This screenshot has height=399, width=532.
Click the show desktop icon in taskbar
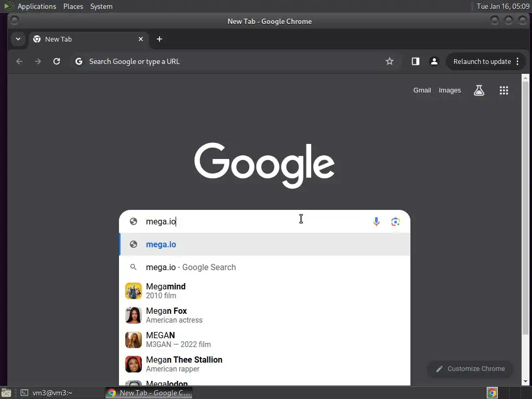(x=6, y=393)
